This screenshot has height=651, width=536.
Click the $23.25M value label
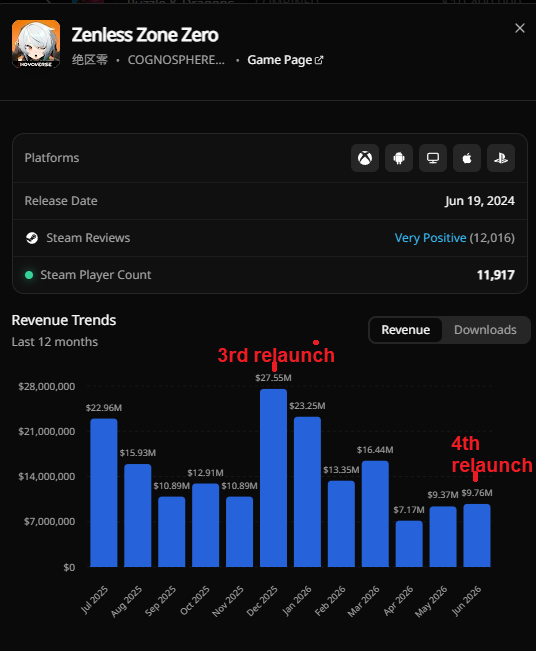(307, 406)
